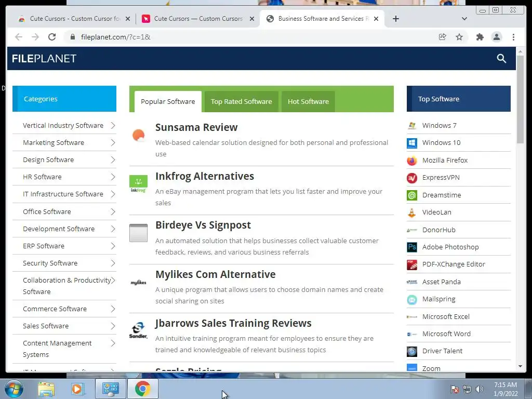Open the Commerce Software category
Viewport: 532px width, 399px height.
tap(55, 309)
